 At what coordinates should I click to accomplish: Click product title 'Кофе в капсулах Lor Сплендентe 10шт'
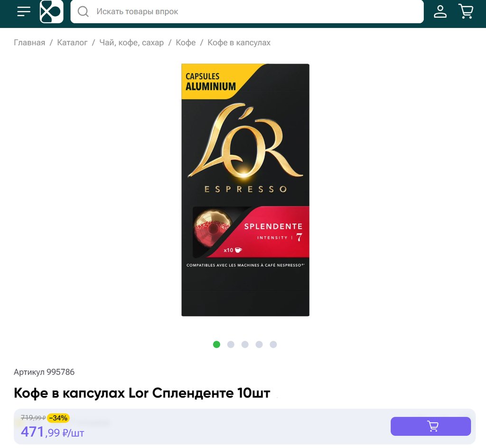(x=142, y=393)
